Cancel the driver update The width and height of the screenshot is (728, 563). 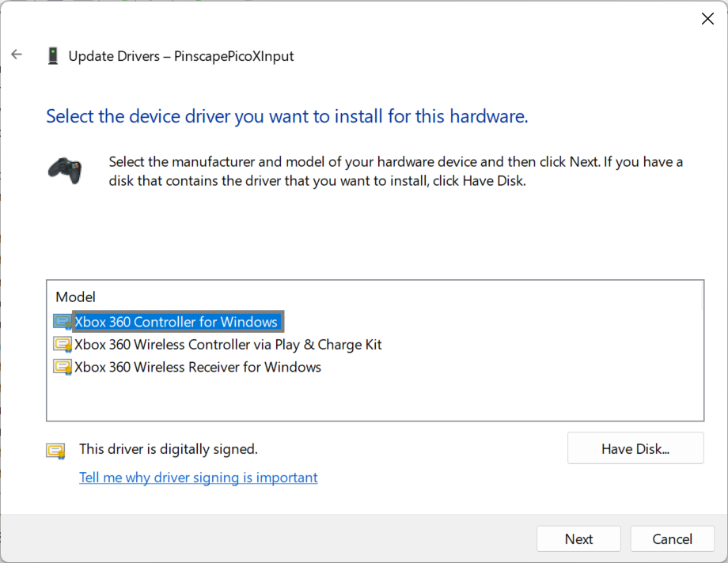point(672,538)
